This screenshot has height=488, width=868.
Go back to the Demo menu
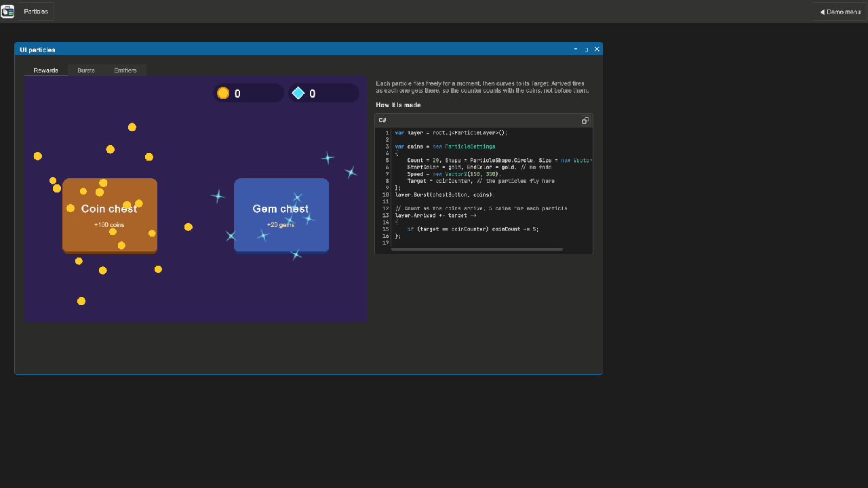coord(840,12)
